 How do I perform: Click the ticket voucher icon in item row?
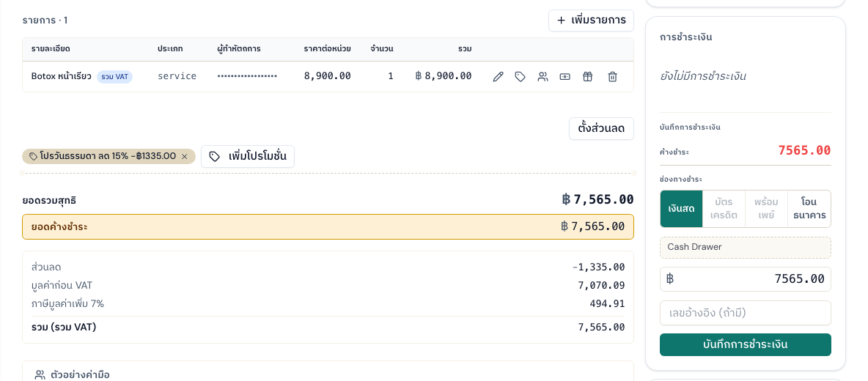click(x=564, y=77)
